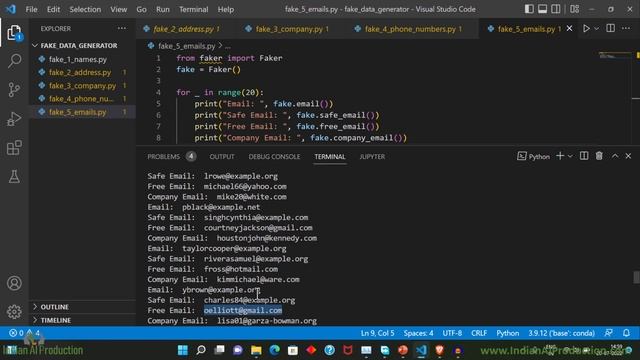Open the Source Control view

point(14,90)
